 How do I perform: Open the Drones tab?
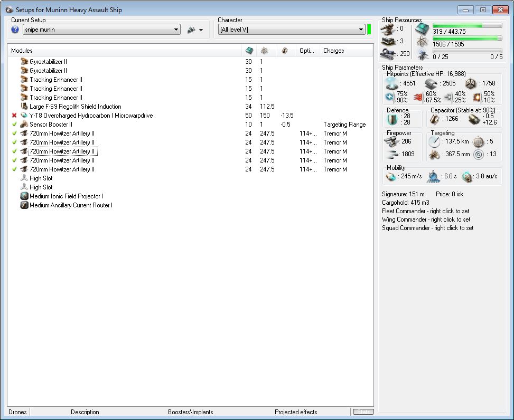point(18,412)
